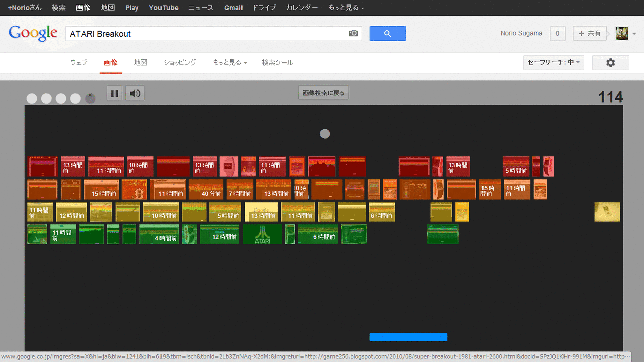Switch to the ウェブ tab
The height and width of the screenshot is (362, 644).
click(78, 63)
